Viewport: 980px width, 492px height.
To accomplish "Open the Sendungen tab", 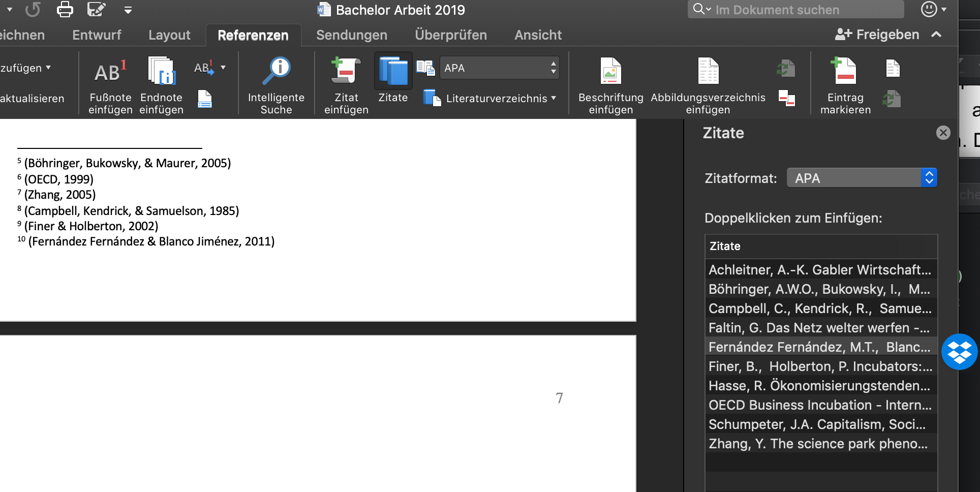I will [352, 35].
